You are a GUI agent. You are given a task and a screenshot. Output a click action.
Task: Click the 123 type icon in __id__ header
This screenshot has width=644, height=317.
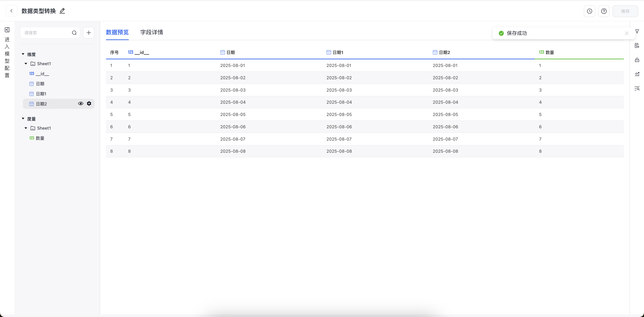pyautogui.click(x=131, y=52)
